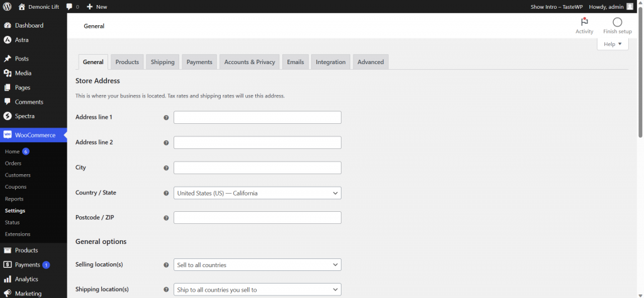
Task: Open the Coupons submenu link
Action: 16,187
